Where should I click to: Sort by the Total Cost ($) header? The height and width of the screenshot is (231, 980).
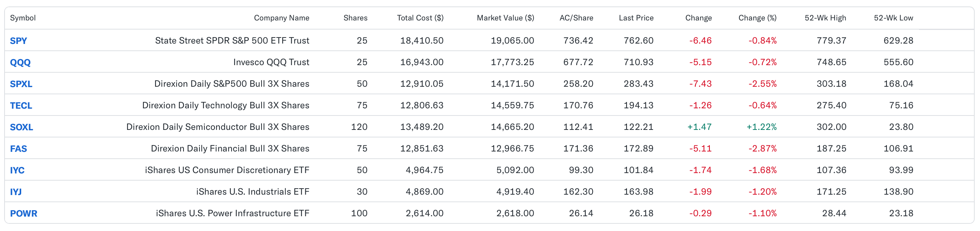point(420,18)
